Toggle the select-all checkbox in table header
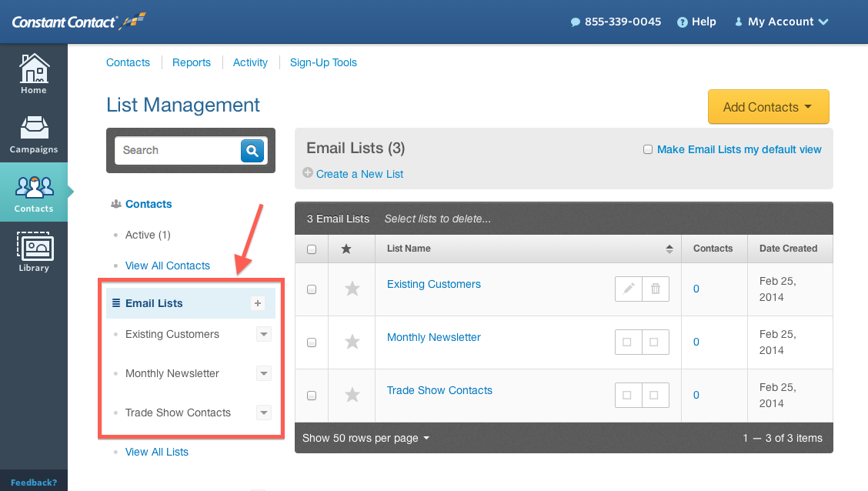The width and height of the screenshot is (868, 491). tap(312, 249)
